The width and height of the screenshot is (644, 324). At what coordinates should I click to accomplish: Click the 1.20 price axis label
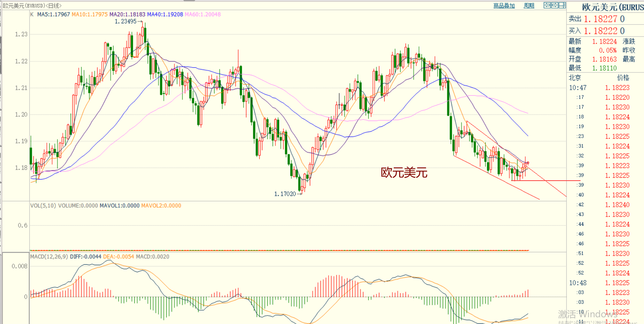[21, 115]
